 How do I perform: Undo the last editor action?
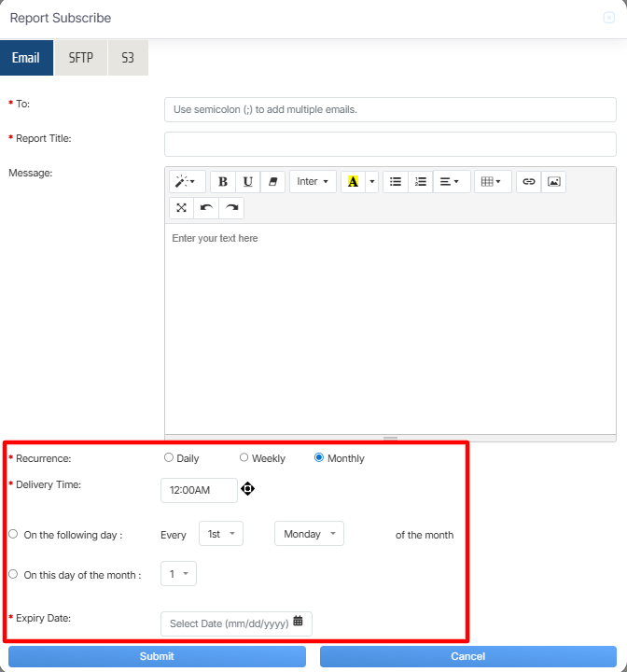click(206, 207)
